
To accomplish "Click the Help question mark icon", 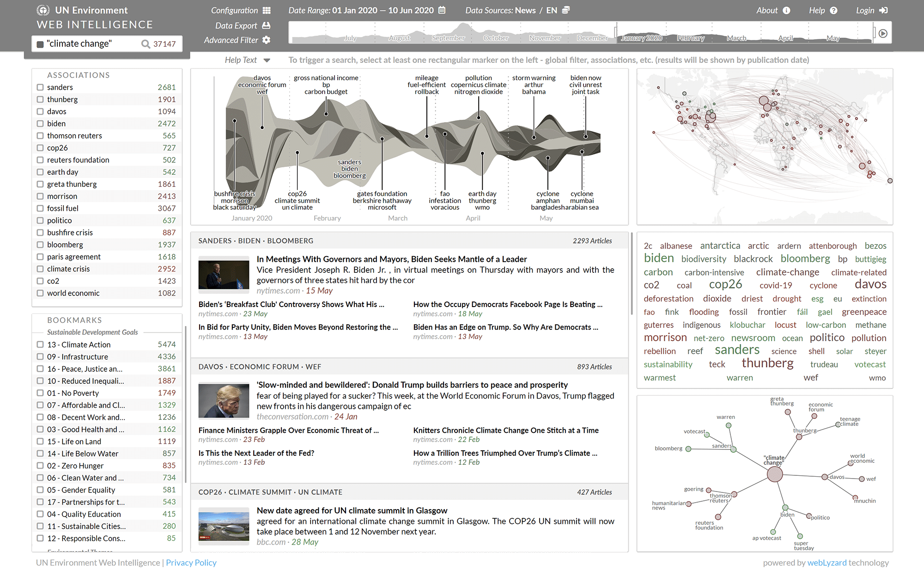I will tap(833, 10).
